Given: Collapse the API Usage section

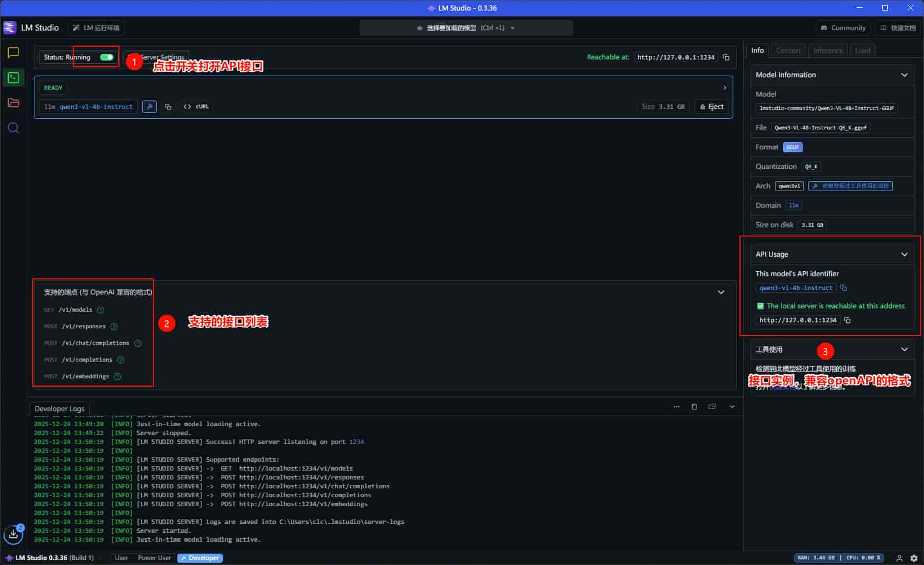Looking at the screenshot, I should (905, 254).
